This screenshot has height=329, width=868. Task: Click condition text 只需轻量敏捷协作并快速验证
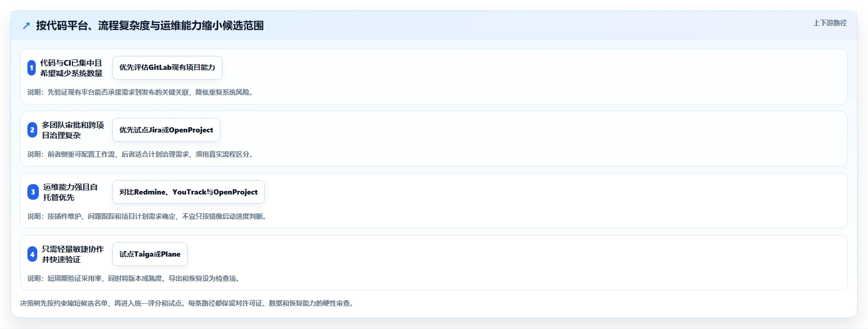[x=73, y=254]
